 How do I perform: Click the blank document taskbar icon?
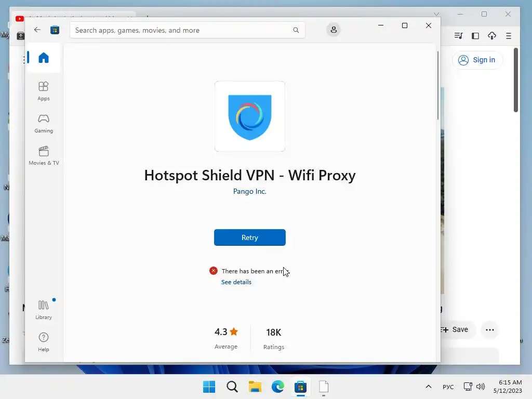(x=324, y=387)
